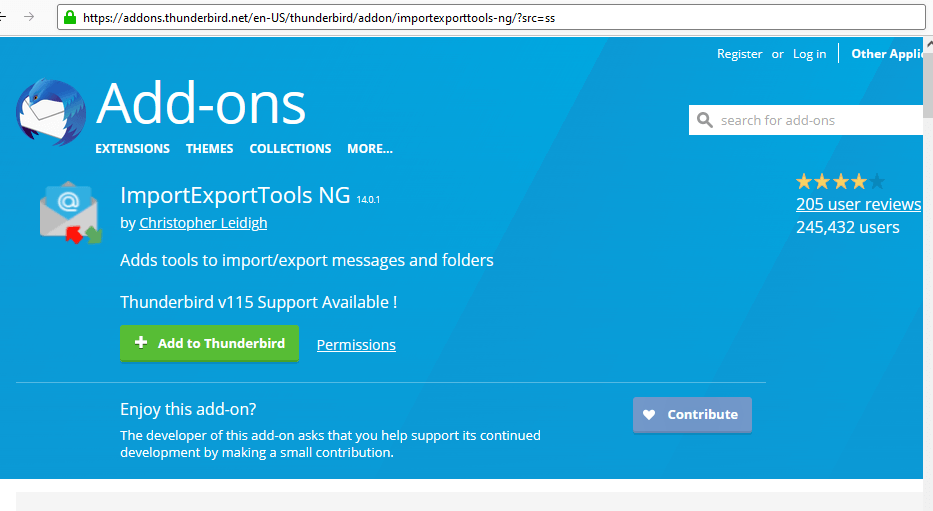The image size is (933, 511).
Task: Click the browser forward arrow
Action: 29,17
